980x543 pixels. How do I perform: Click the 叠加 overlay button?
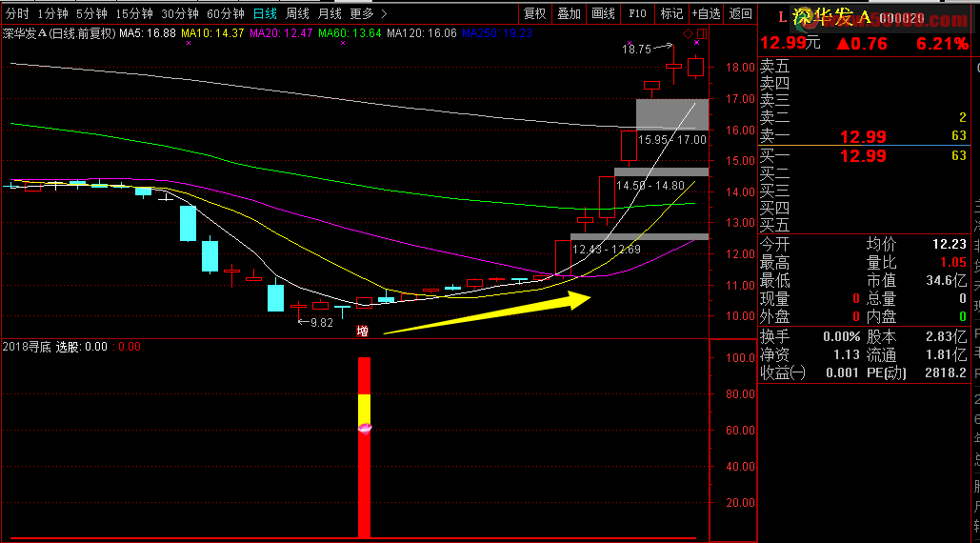pos(569,13)
